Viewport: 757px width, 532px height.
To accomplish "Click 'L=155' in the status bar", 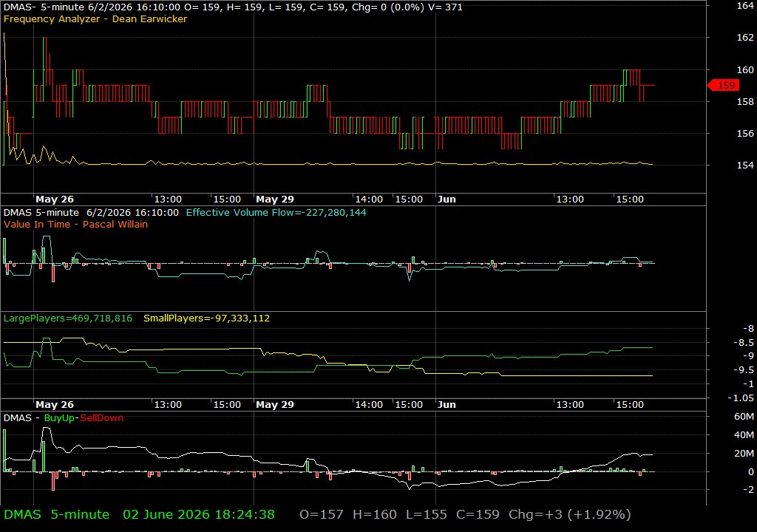I will (427, 514).
